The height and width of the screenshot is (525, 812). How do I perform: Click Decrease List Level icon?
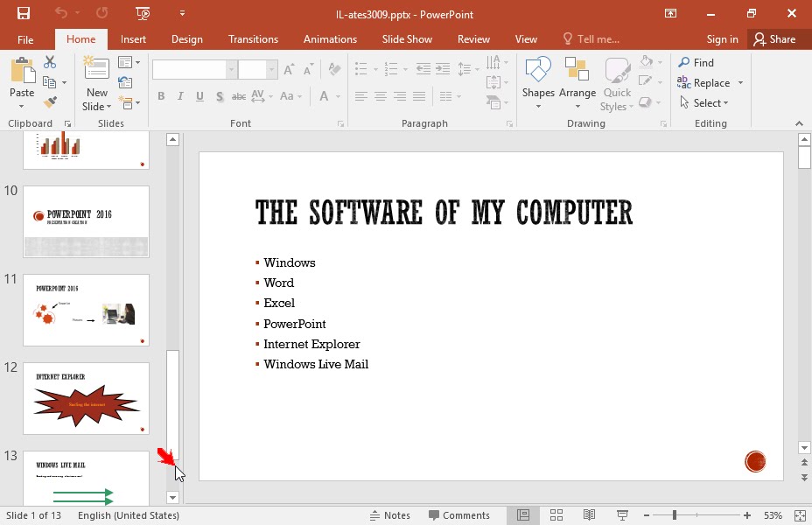tap(423, 68)
